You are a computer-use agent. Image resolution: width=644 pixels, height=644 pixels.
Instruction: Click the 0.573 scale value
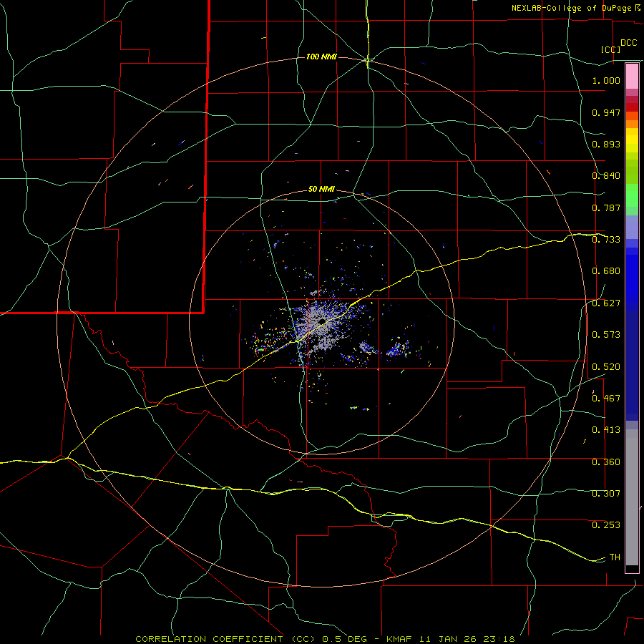606,335
